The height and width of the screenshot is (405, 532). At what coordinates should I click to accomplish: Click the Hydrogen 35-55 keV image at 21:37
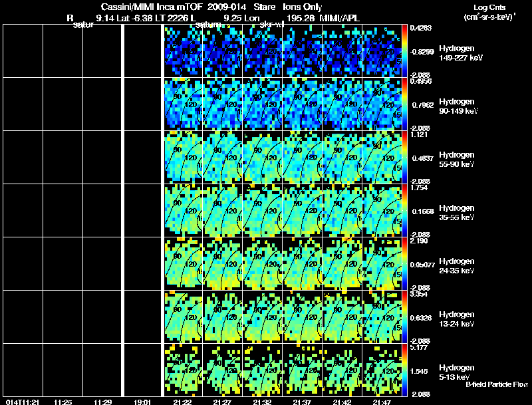click(303, 211)
